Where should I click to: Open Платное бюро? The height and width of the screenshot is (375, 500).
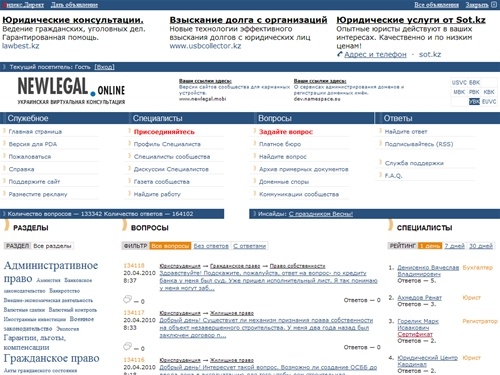pos(280,144)
